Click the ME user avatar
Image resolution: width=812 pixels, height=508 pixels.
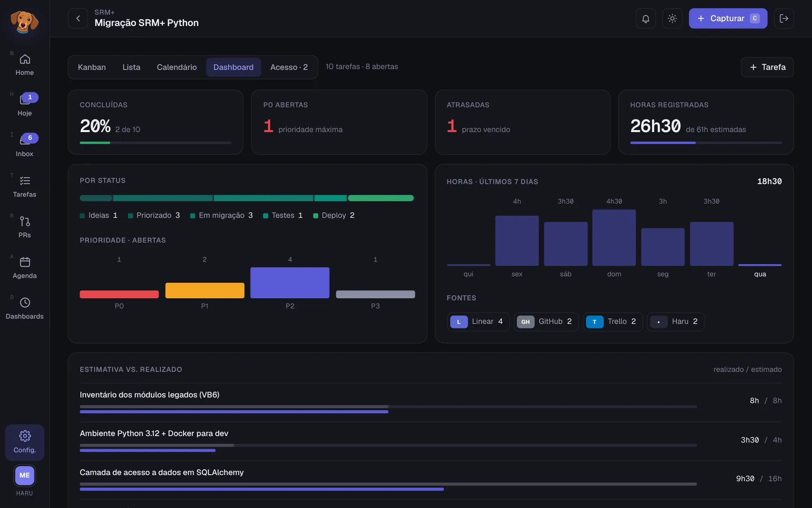pyautogui.click(x=25, y=475)
